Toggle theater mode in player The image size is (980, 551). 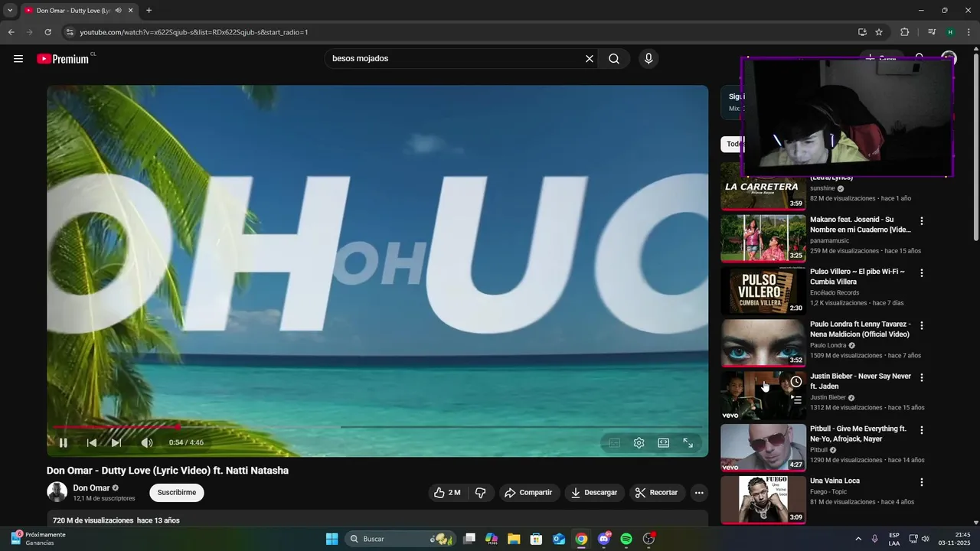663,442
